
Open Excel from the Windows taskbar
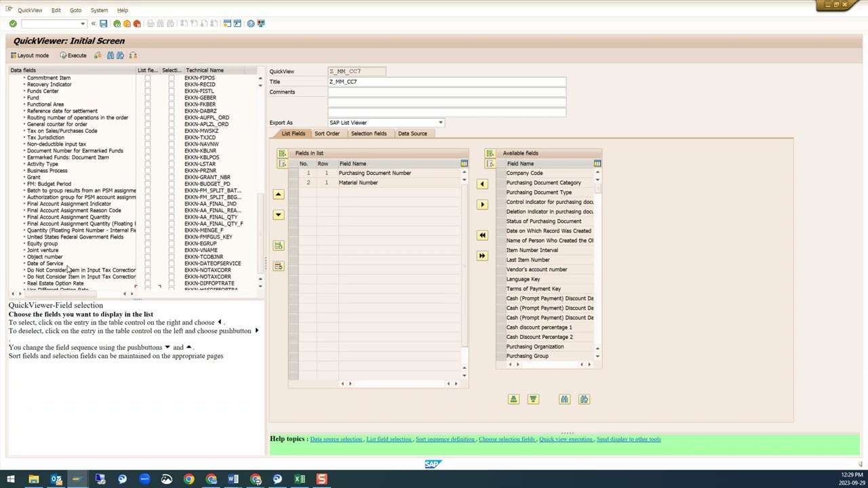coord(300,480)
